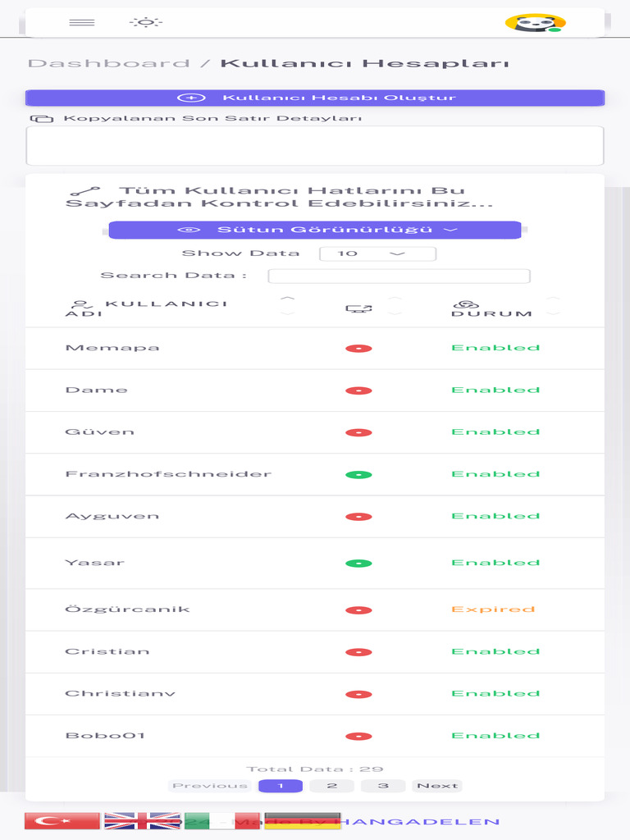This screenshot has width=630, height=840.
Task: Open the hamburger sidebar menu
Action: click(82, 22)
